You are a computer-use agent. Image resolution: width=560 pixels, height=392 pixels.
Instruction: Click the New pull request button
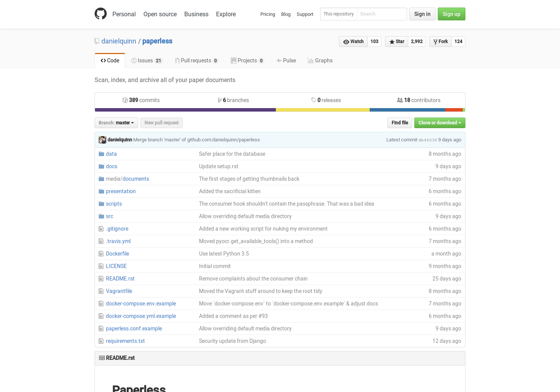(162, 123)
